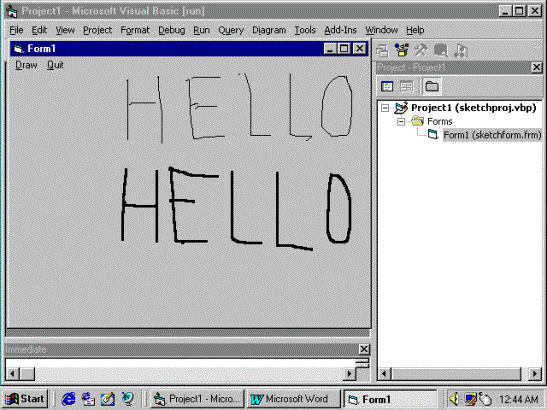Click the first toolbar icon beside Form1 window
This screenshot has height=410, width=547.
point(382,51)
